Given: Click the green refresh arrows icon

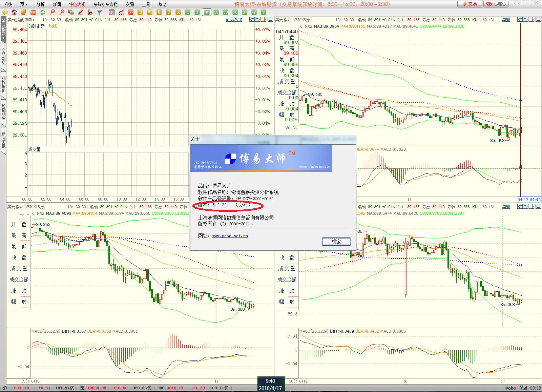Looking at the screenshot, I should coord(43,12).
